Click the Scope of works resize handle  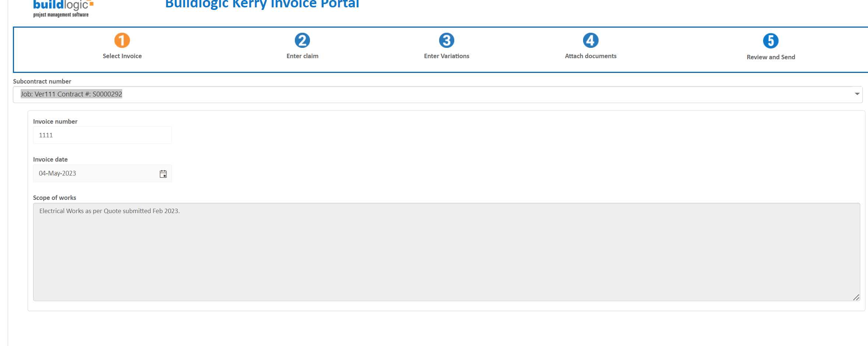(856, 297)
